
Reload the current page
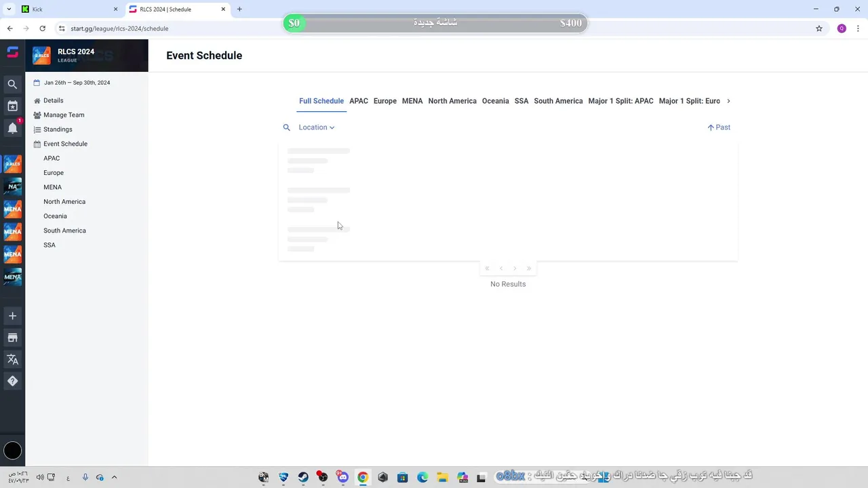tap(42, 28)
